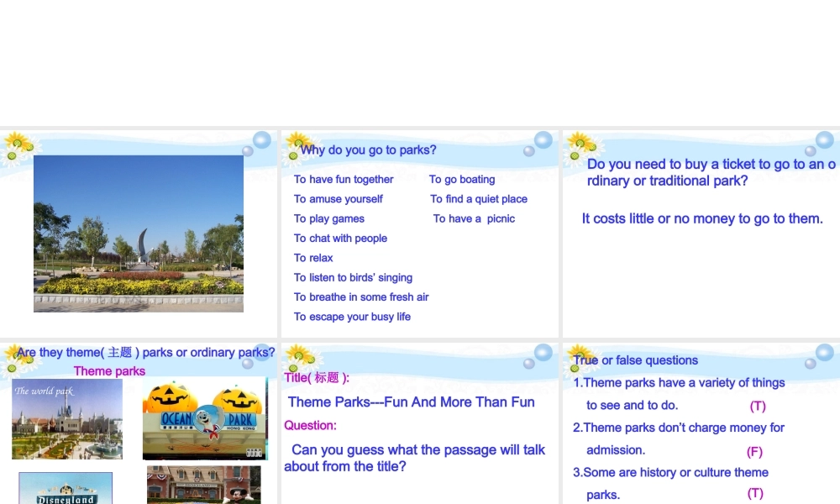Click the sunflower icon on True or false slide
This screenshot has height=504, width=840.
[580, 357]
